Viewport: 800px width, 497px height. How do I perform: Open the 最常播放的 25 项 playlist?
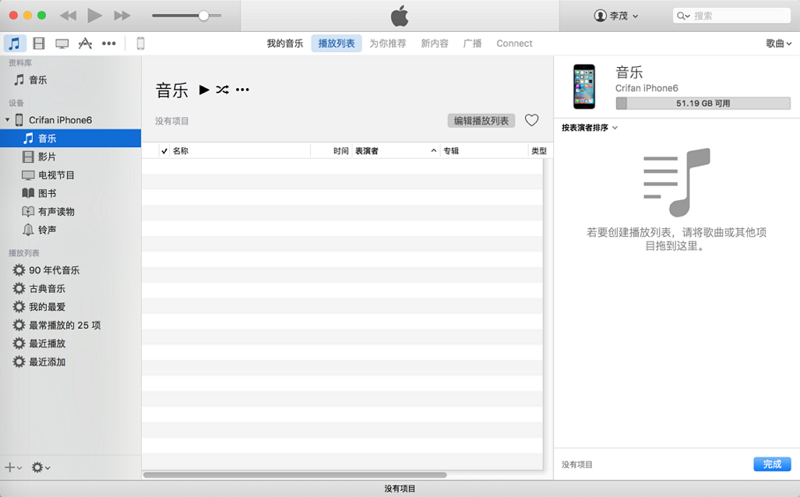coord(70,325)
